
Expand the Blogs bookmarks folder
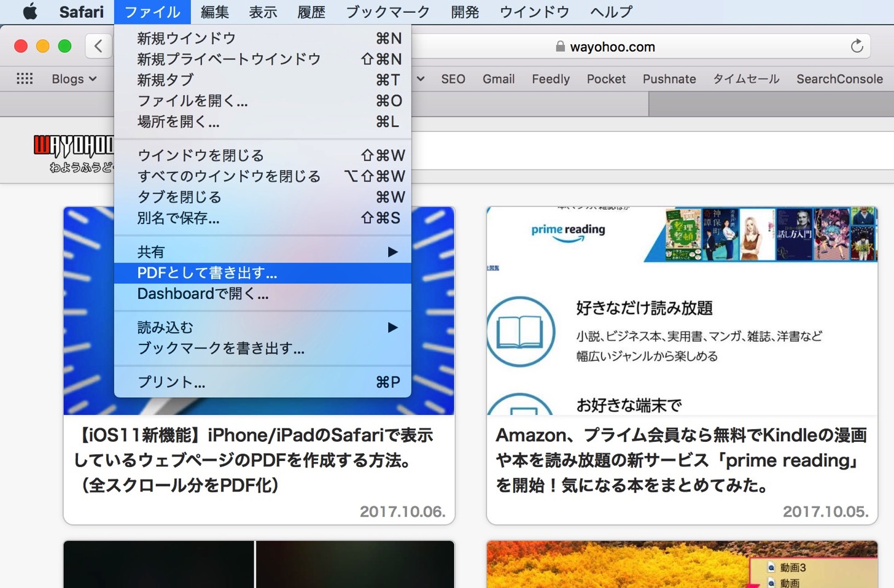(74, 79)
